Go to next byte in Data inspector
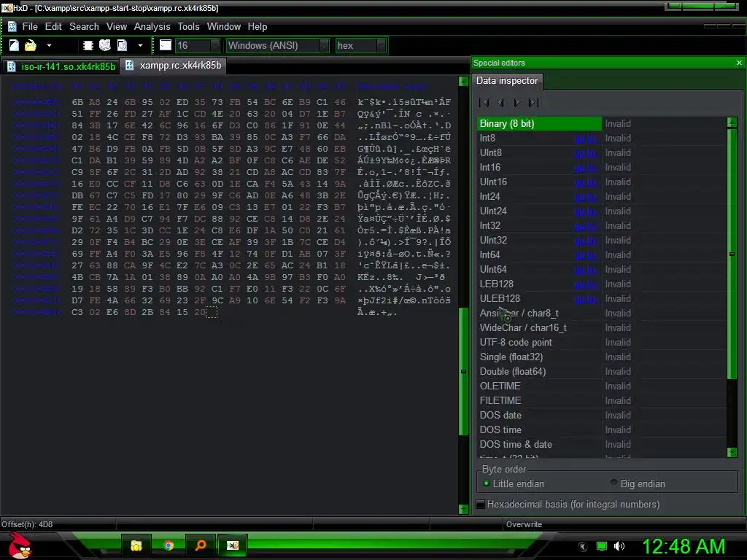 (517, 102)
